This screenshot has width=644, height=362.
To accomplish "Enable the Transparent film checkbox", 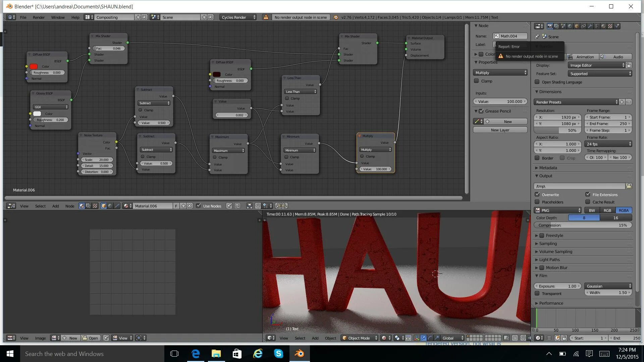I will click(537, 294).
